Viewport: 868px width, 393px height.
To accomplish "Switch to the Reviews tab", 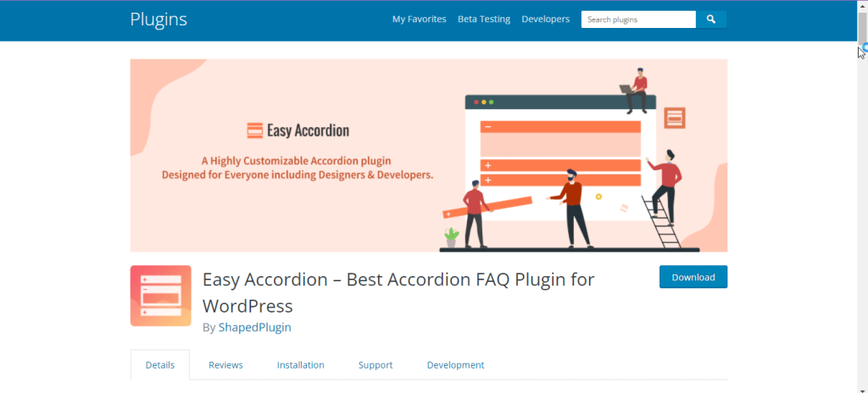I will (225, 365).
